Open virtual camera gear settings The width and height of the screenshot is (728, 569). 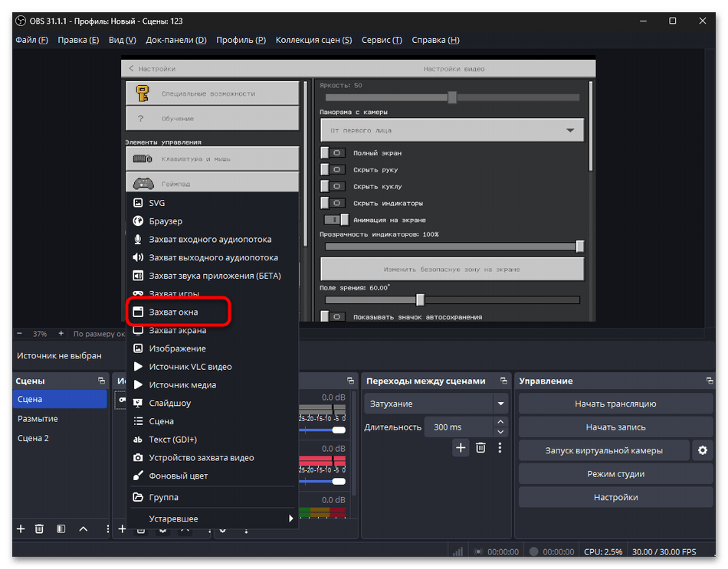(703, 450)
